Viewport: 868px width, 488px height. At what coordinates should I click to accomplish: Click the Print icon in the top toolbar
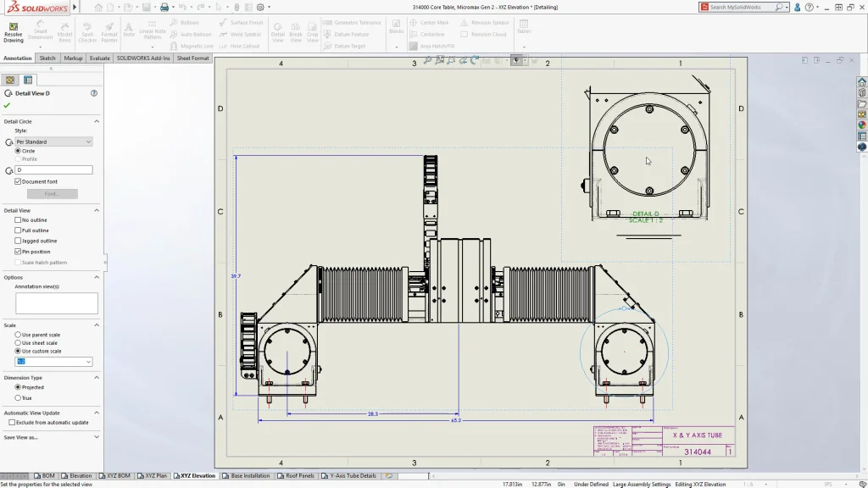click(x=164, y=8)
